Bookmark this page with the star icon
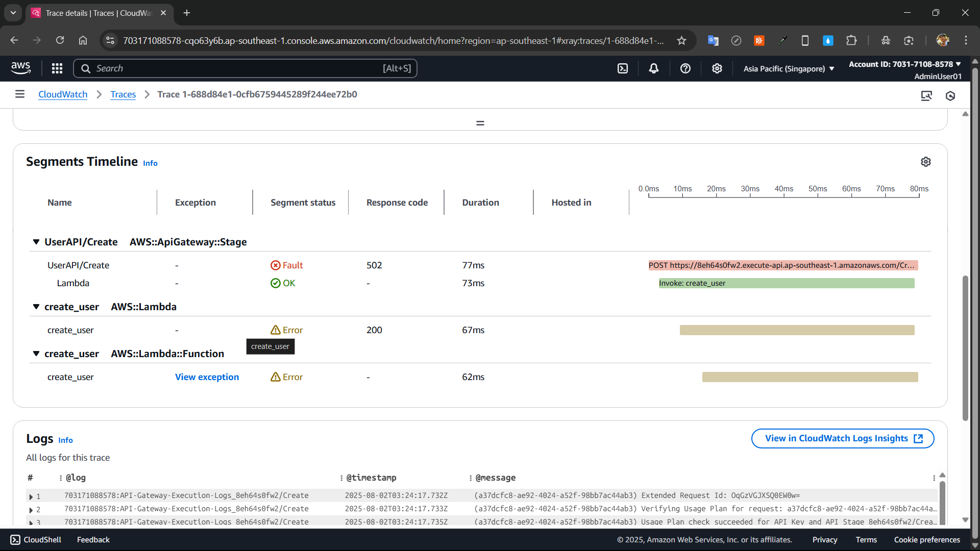 click(681, 40)
